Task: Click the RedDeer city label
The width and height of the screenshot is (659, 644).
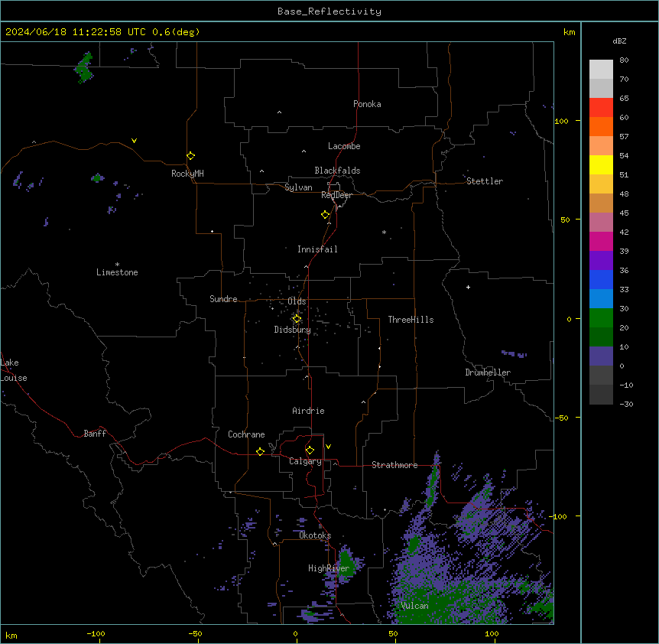Action: [336, 195]
